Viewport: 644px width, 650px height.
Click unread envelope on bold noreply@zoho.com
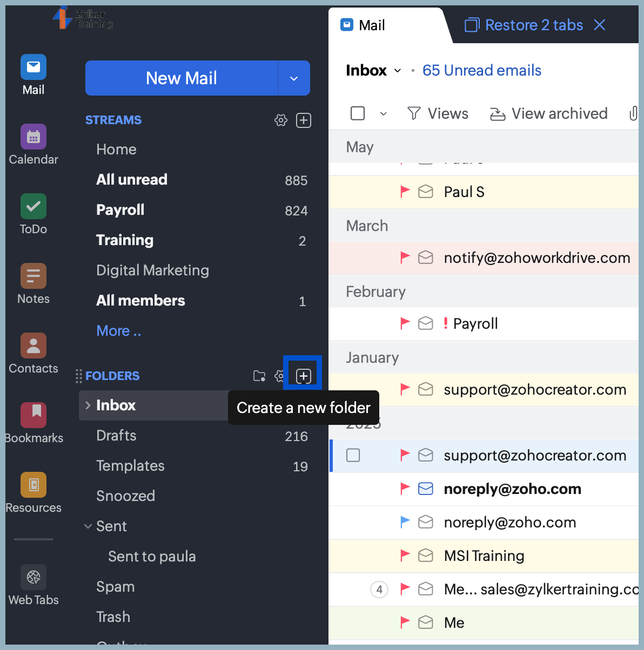point(426,489)
